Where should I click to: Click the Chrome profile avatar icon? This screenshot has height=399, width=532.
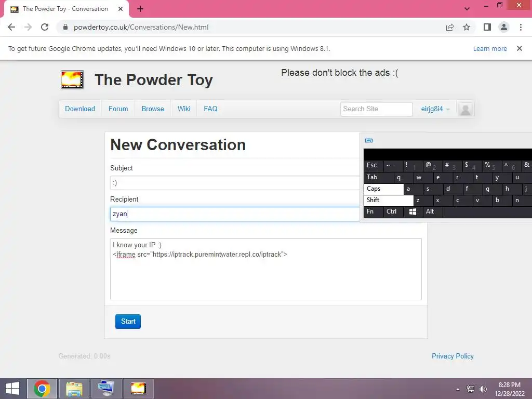504,27
